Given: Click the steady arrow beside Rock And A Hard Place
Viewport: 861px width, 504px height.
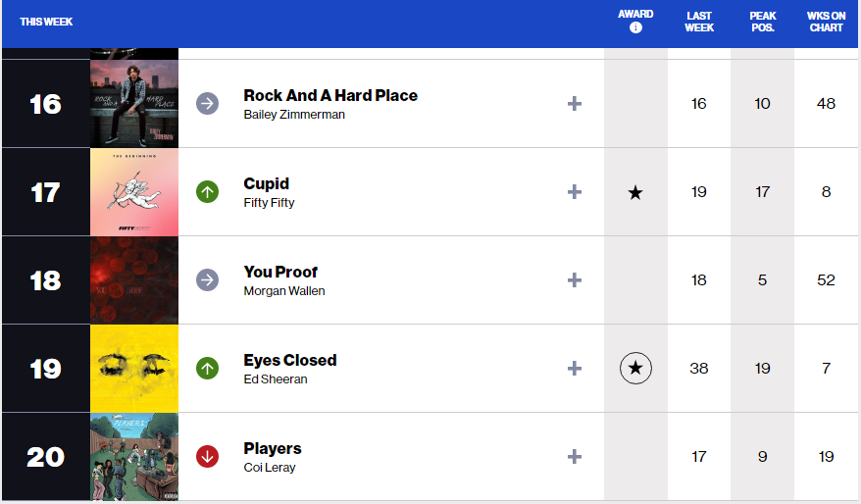Looking at the screenshot, I should 208,104.
